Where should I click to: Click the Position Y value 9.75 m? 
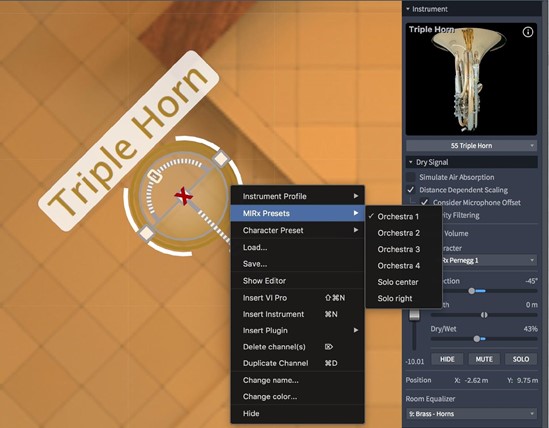(527, 380)
